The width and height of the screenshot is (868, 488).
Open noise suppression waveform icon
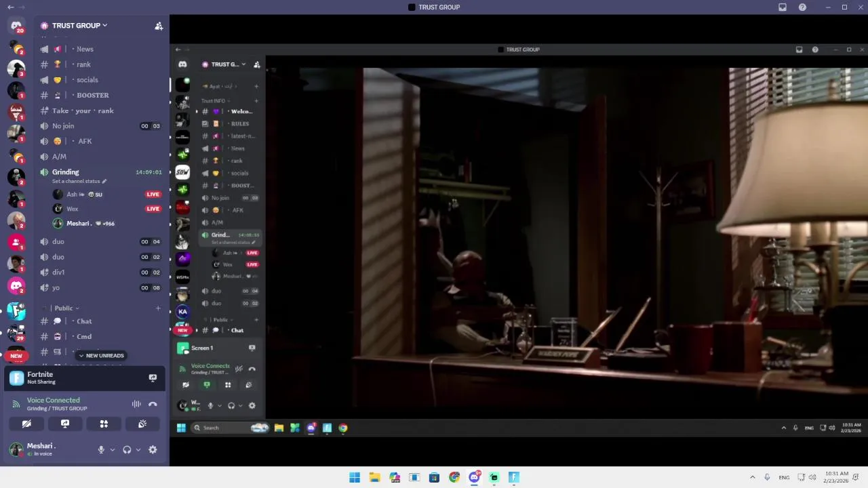click(136, 404)
